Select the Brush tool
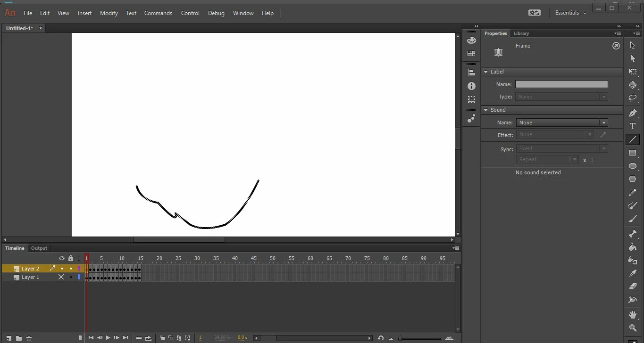The image size is (644, 343). pos(633,219)
